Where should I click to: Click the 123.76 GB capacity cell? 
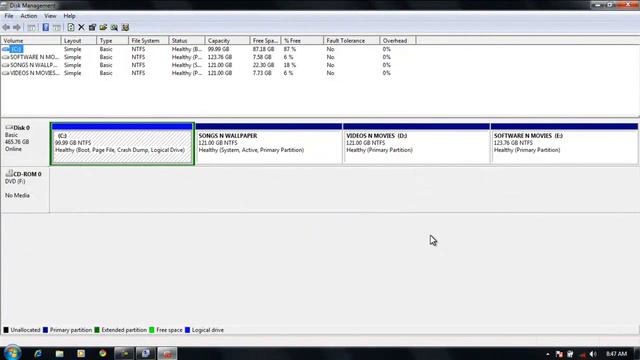[x=220, y=57]
